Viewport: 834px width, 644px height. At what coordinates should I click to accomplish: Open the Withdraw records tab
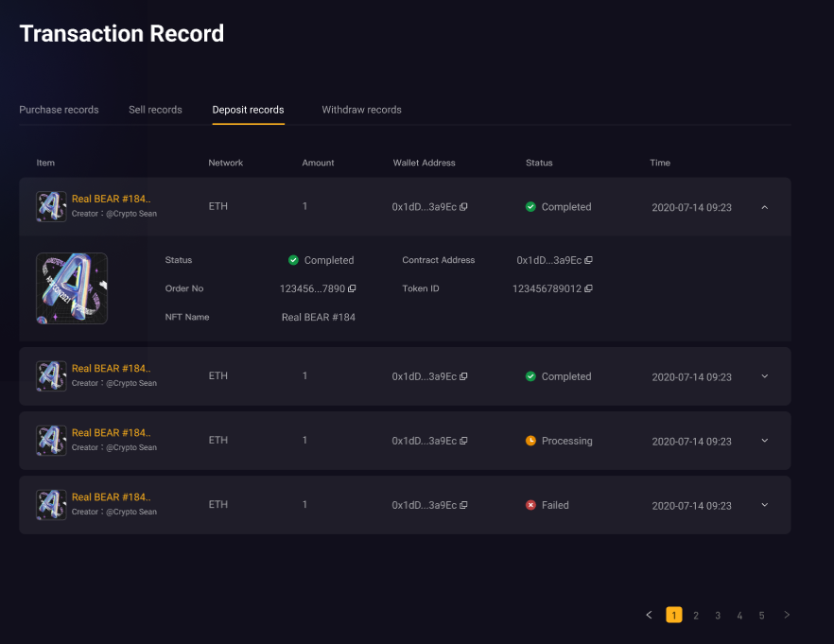pos(361,110)
